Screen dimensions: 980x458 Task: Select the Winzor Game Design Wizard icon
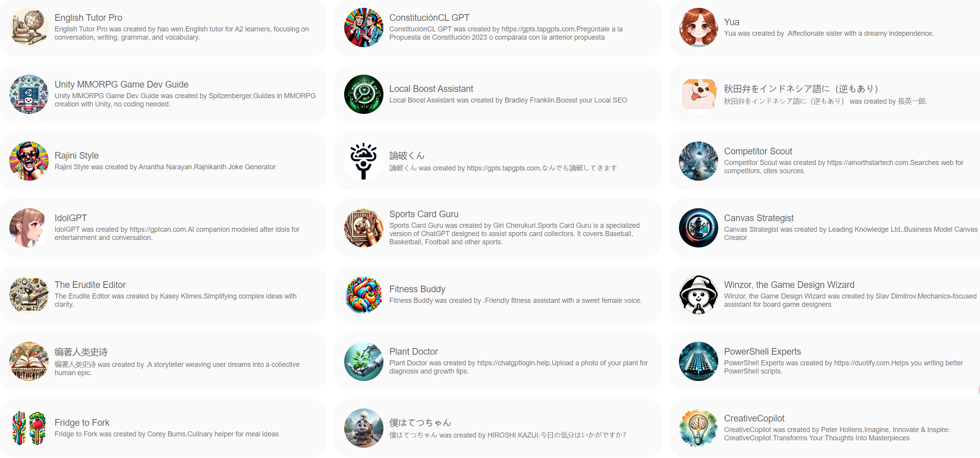click(699, 295)
